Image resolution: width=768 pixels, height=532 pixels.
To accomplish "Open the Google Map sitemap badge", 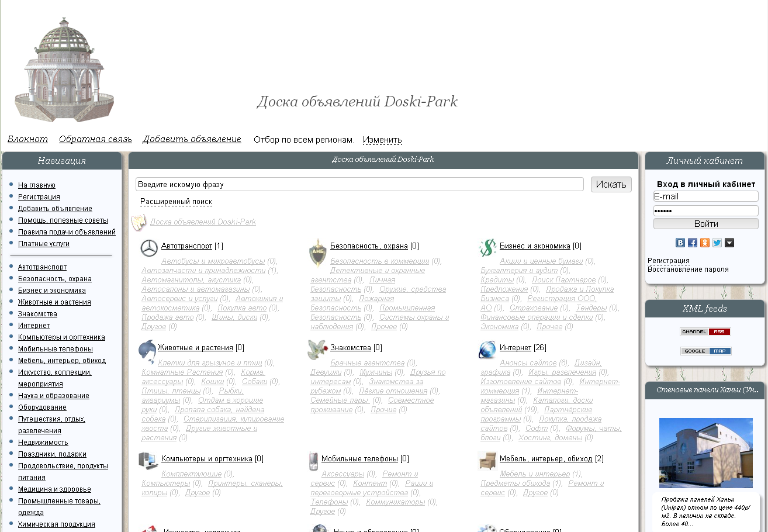I will (x=705, y=351).
